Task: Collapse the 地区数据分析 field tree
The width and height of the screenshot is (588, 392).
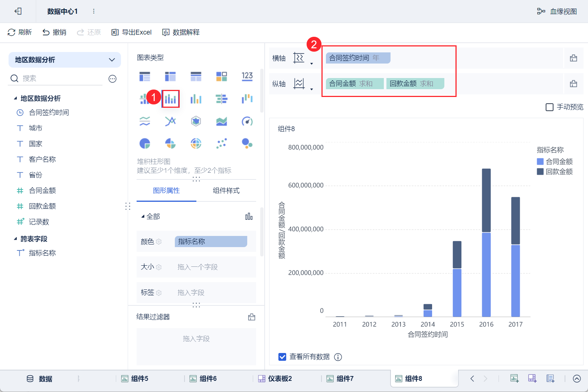Action: click(x=15, y=98)
